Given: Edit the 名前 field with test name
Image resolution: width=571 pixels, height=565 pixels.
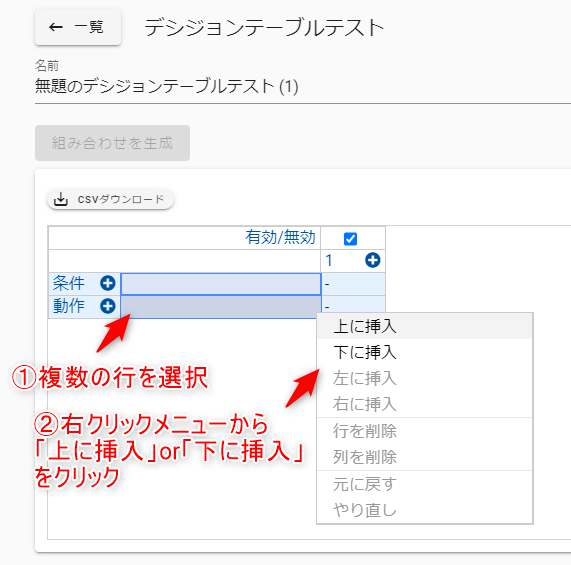Looking at the screenshot, I should (x=303, y=87).
